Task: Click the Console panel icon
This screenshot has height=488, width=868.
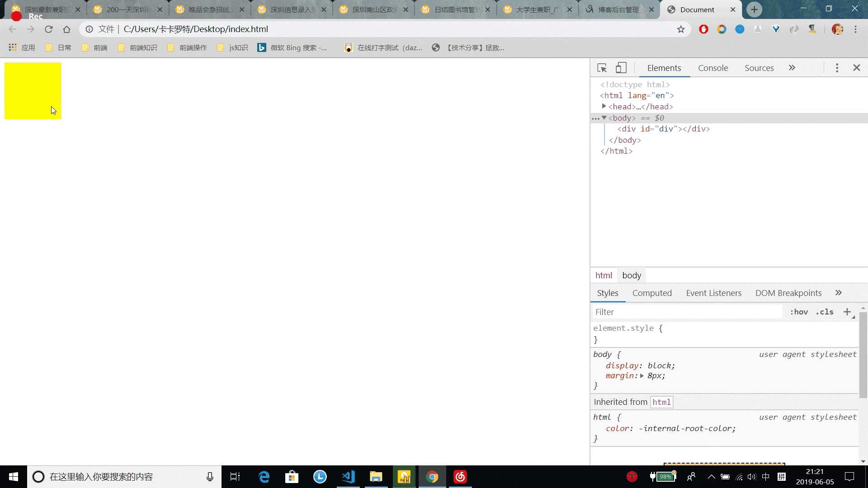Action: (x=712, y=67)
